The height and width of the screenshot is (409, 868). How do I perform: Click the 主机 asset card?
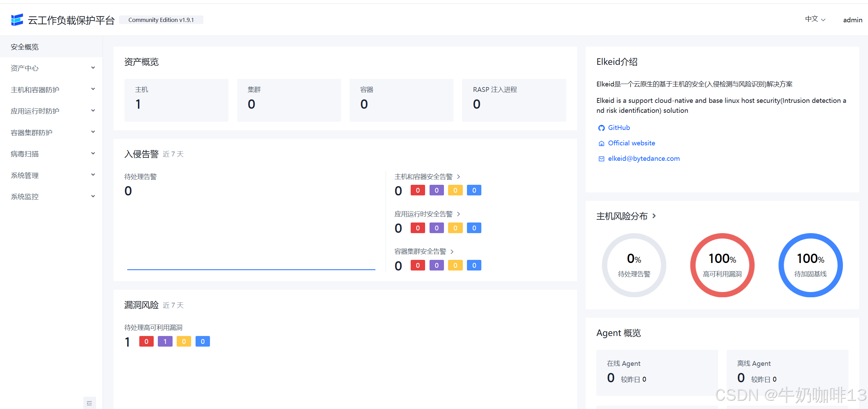coord(176,100)
